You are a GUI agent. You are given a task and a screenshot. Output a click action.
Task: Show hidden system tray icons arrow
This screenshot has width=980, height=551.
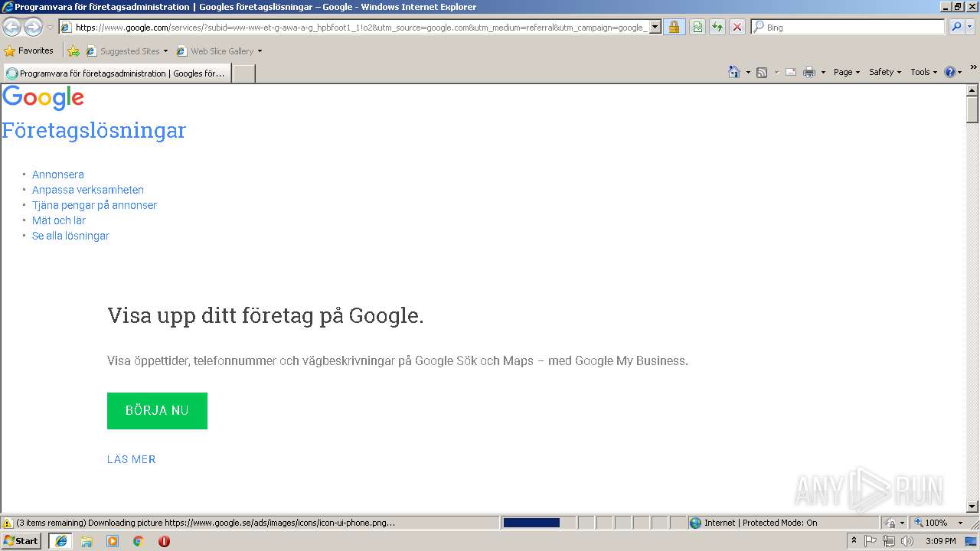[x=854, y=541]
